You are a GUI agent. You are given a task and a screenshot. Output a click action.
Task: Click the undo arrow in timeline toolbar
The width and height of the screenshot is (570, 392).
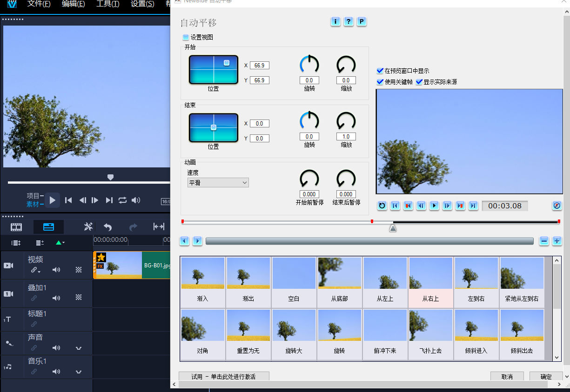pos(107,227)
